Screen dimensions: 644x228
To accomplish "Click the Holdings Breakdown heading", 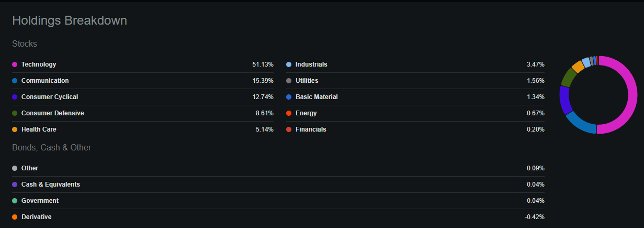I will pyautogui.click(x=70, y=20).
